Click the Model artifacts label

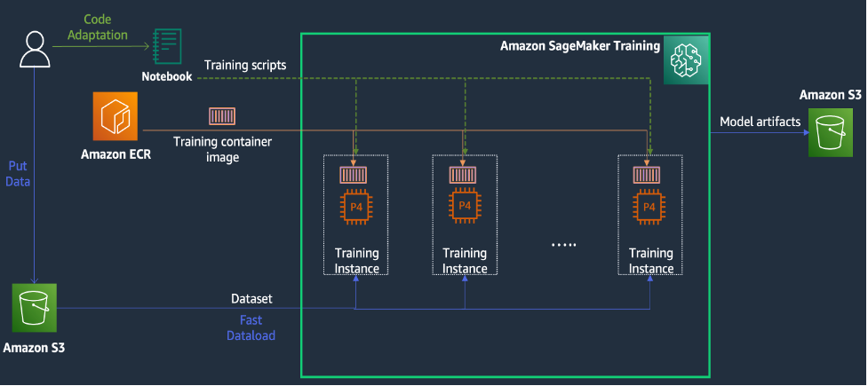[x=760, y=121]
